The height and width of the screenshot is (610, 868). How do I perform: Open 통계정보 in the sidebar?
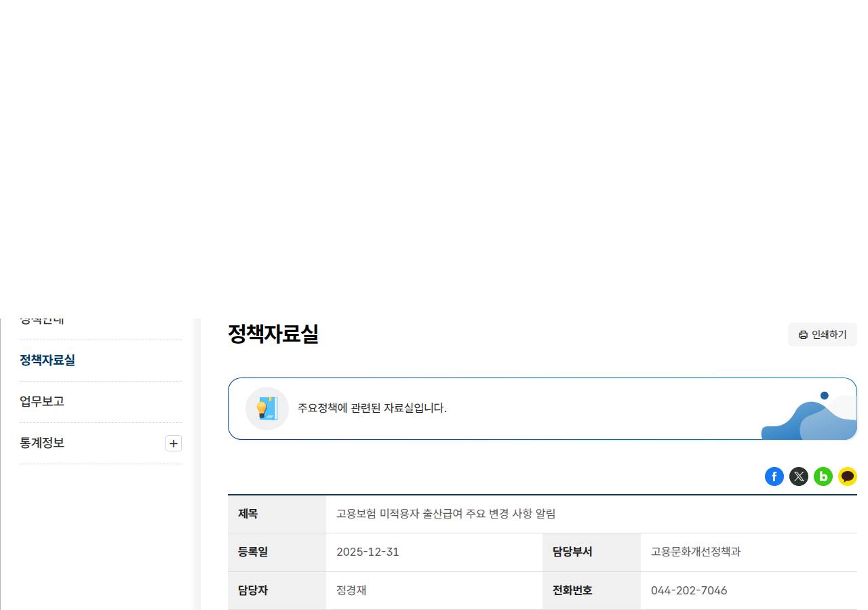(x=42, y=443)
